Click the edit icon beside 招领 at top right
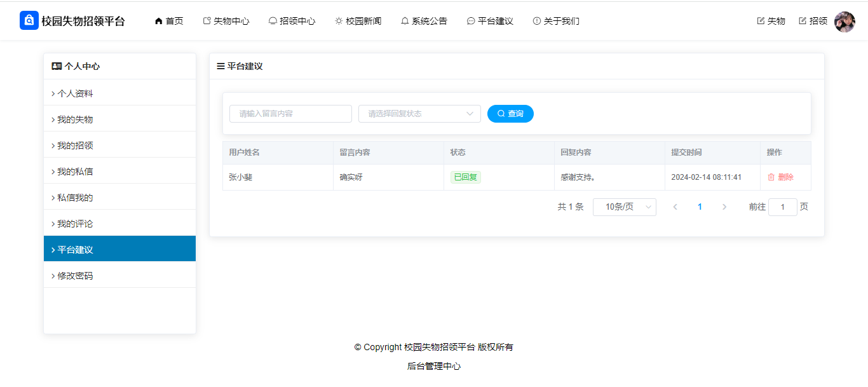Screen dimensions: 868x387 click(803, 21)
